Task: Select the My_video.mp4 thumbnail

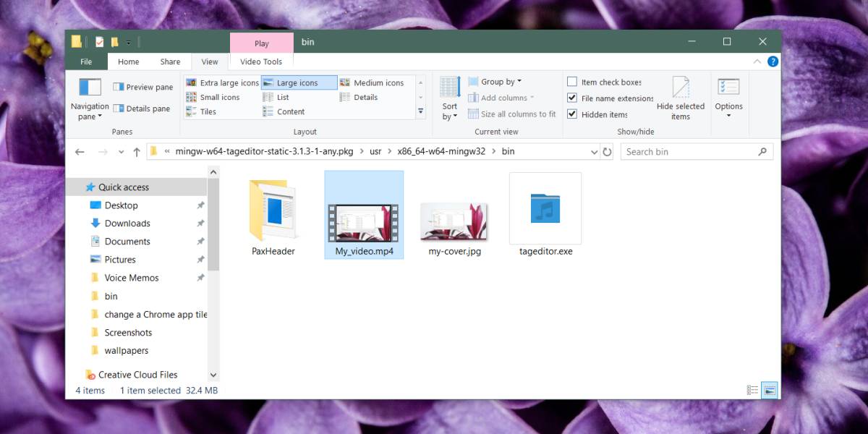Action: coord(364,214)
